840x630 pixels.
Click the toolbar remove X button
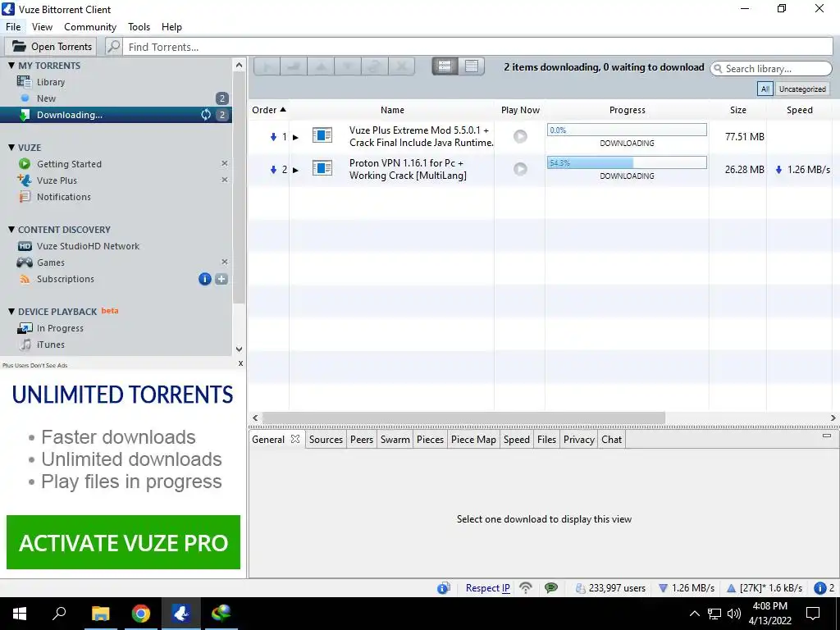pos(400,66)
